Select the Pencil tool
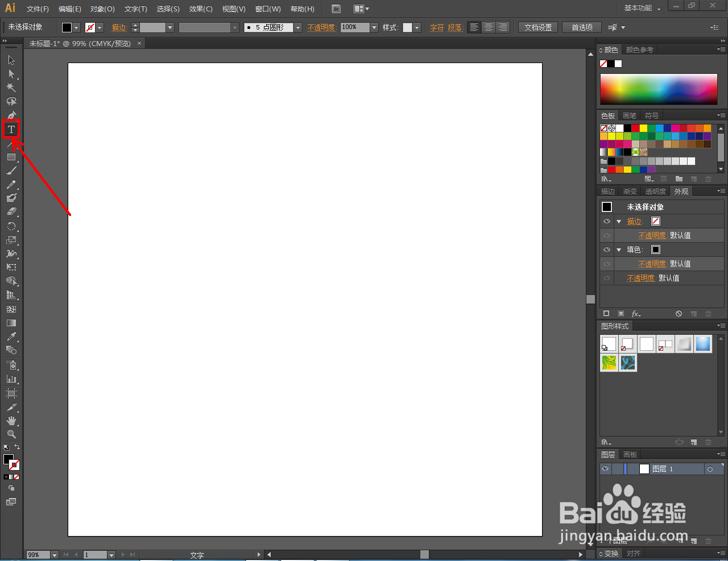The width and height of the screenshot is (728, 561). 11,185
